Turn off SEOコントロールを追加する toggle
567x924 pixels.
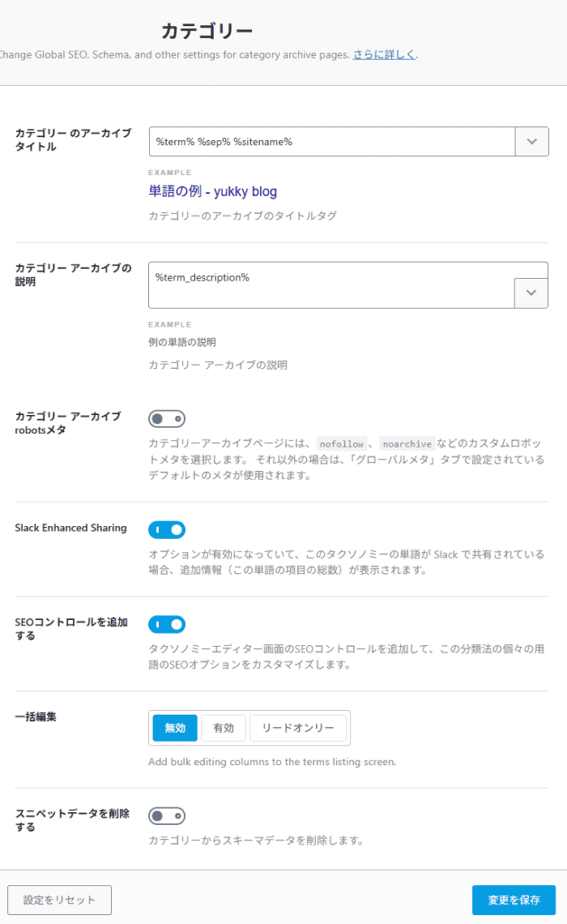(167, 624)
